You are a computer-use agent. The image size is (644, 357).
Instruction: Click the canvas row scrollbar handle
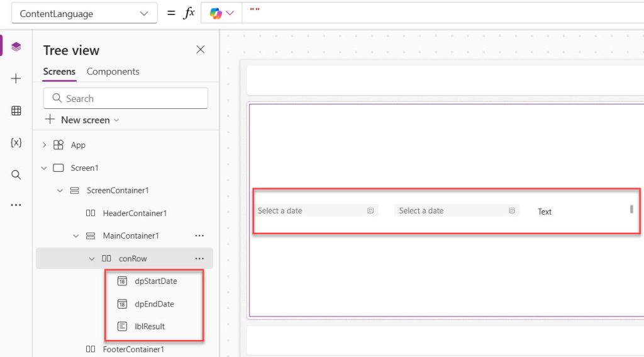[x=631, y=209]
